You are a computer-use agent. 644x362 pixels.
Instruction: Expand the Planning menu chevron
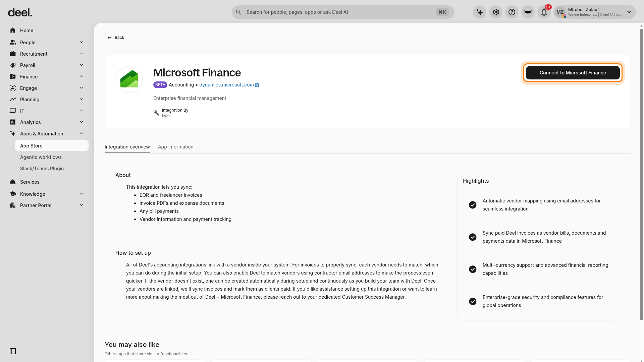tap(82, 99)
